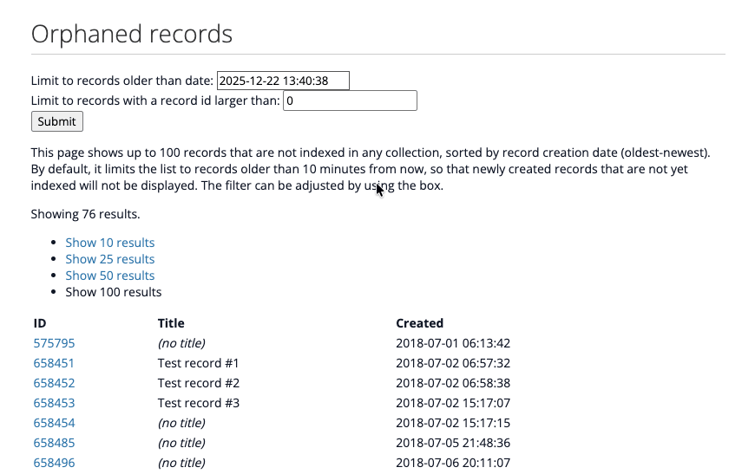Click the record id larger than field
This screenshot has height=474, width=742.
click(x=349, y=101)
